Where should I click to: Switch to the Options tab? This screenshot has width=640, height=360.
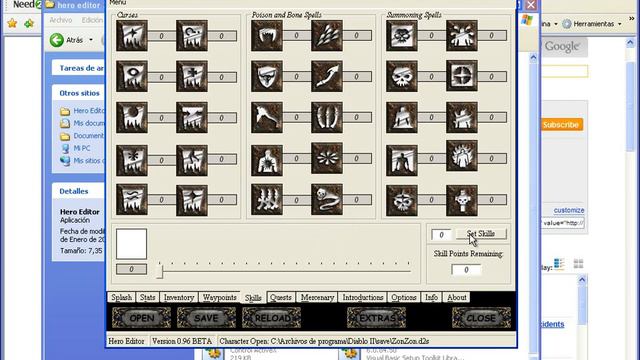tap(404, 297)
